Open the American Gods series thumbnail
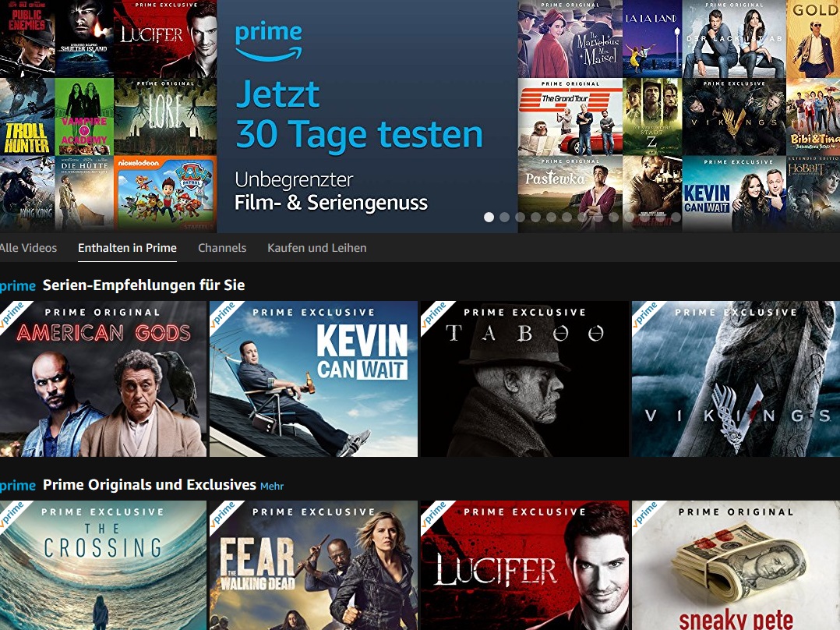 103,378
